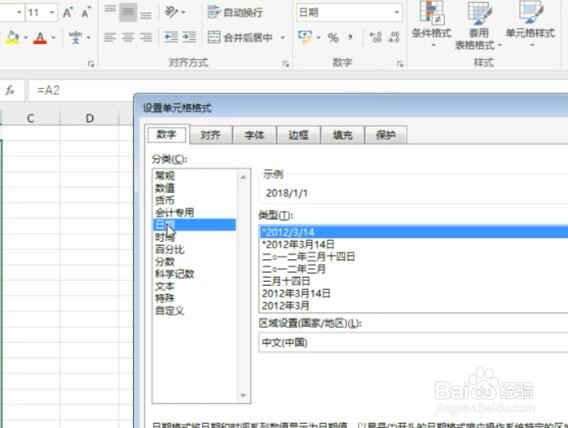Decrease font size with the smaller A icon

[85, 13]
